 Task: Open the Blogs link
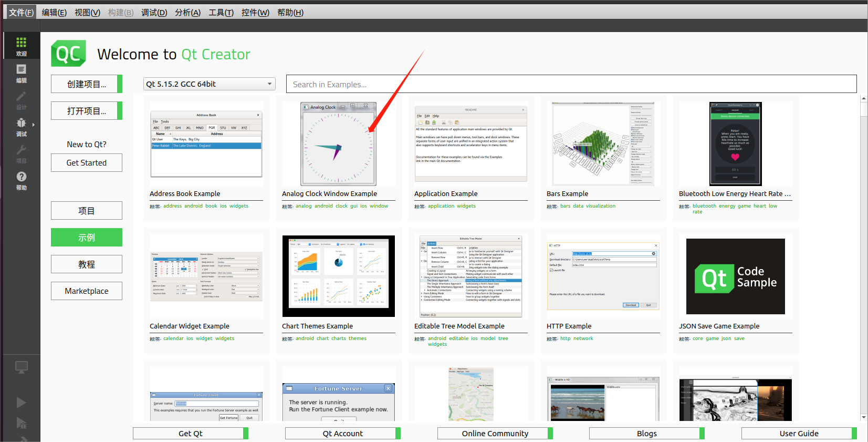tap(647, 434)
